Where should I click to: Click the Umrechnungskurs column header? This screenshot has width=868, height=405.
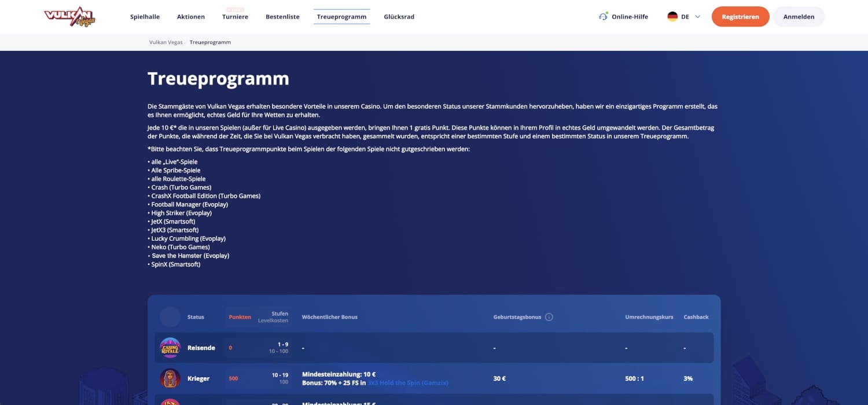coord(649,317)
